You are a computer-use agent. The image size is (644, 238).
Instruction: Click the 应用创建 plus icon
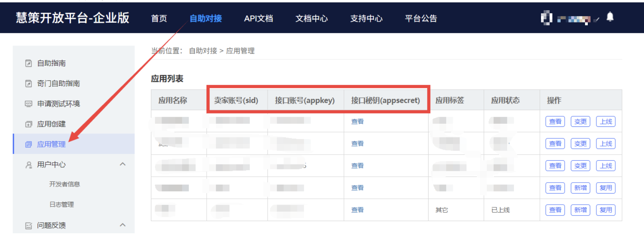[x=28, y=124]
